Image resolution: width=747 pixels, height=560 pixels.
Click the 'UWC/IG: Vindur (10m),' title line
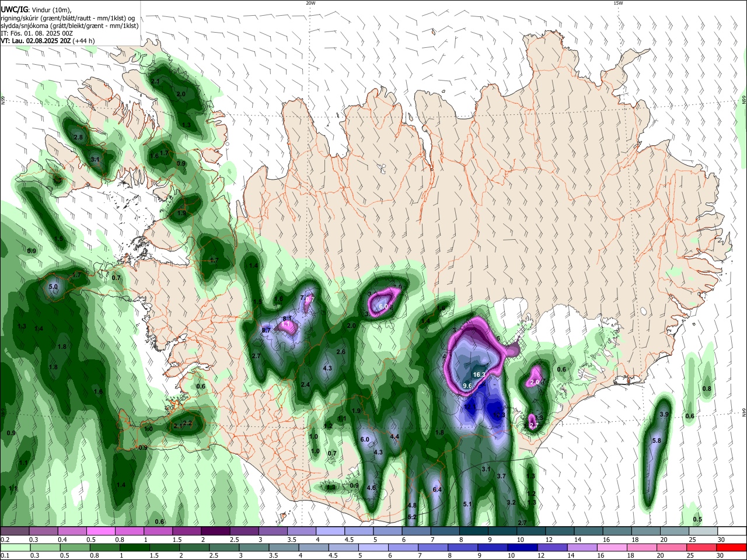tap(36, 9)
